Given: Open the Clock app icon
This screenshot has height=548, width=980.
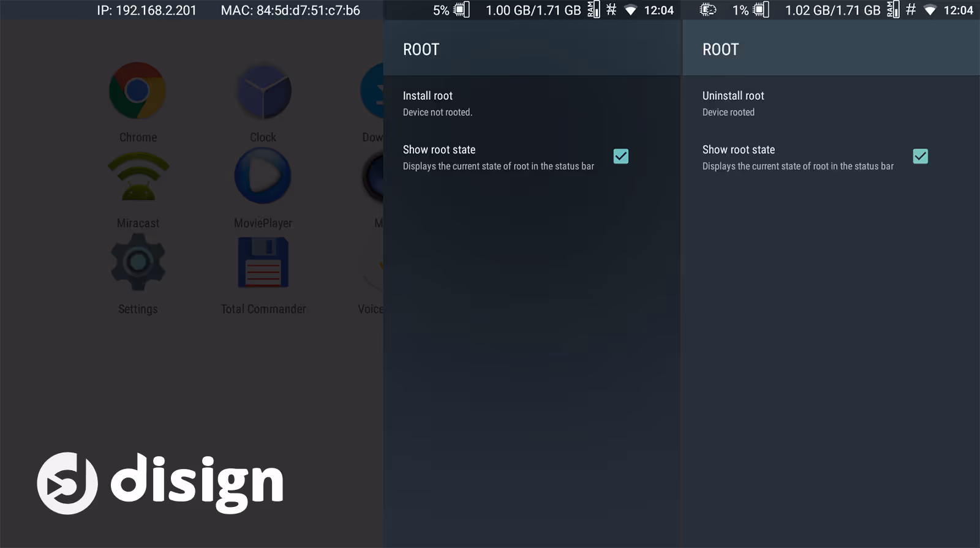Looking at the screenshot, I should tap(263, 92).
